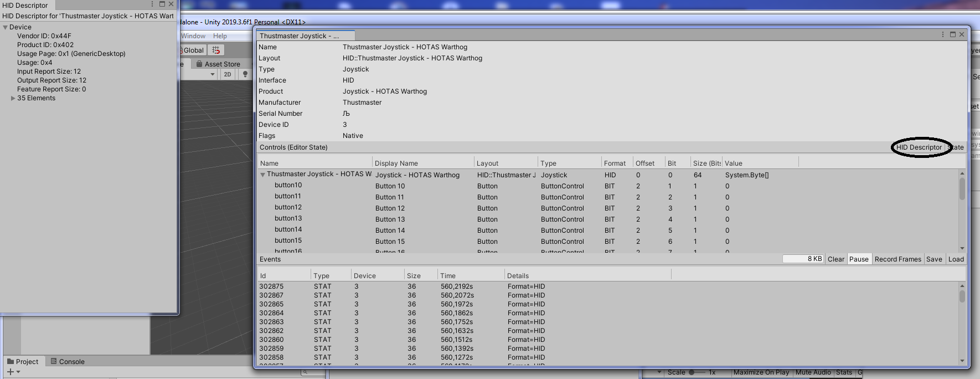Sort events by the Time column

(x=471, y=276)
